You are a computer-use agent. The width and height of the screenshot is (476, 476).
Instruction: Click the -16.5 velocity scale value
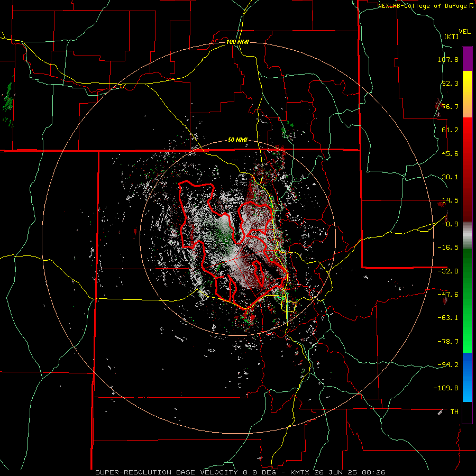tap(448, 248)
